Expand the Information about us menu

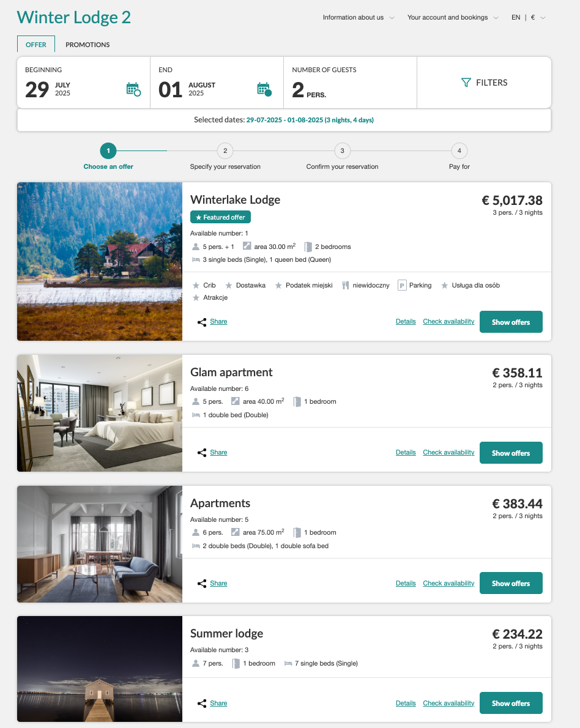pos(359,18)
